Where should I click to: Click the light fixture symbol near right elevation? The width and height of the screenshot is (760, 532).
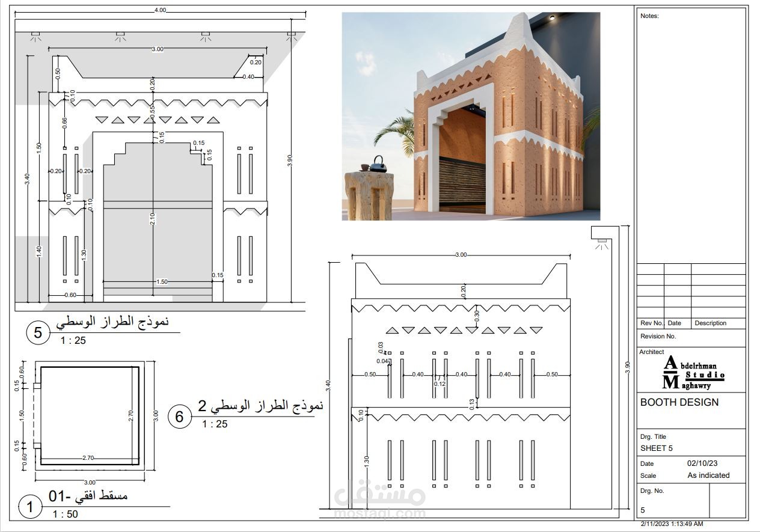coord(601,240)
